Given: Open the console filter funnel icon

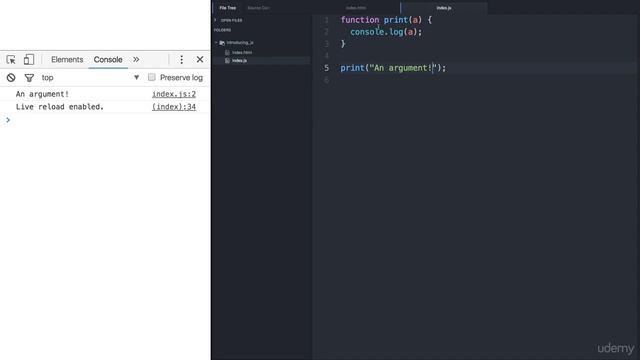Looking at the screenshot, I should pos(29,78).
